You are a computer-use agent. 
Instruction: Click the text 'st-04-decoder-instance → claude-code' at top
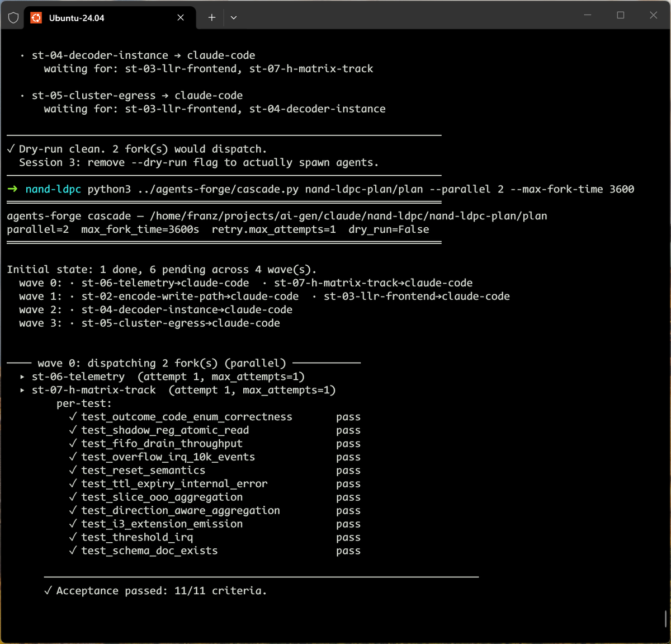click(x=144, y=55)
